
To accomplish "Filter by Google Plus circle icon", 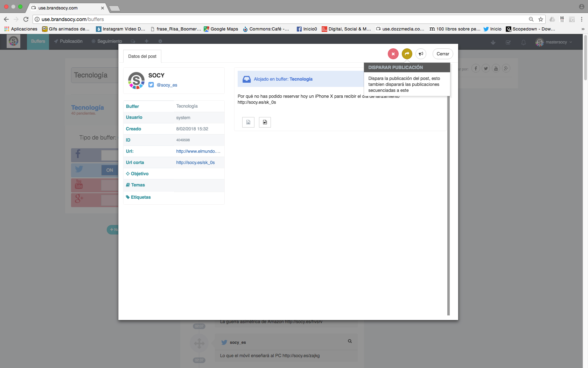I will (x=506, y=68).
